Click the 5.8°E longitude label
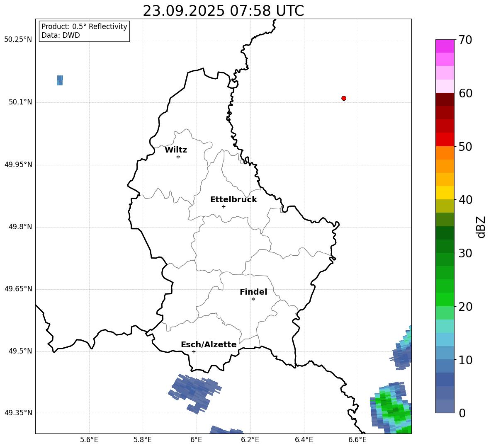Image resolution: width=491 pixels, height=448 pixels. coord(143,440)
